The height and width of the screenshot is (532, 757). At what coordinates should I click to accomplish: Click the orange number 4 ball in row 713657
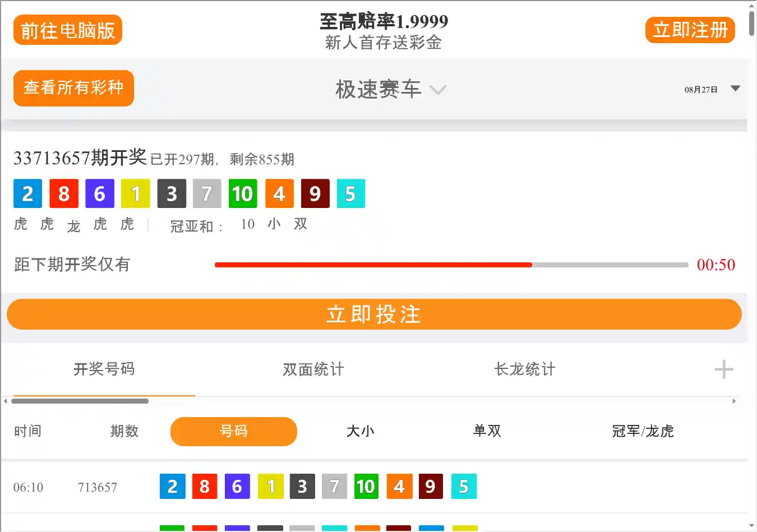click(399, 487)
